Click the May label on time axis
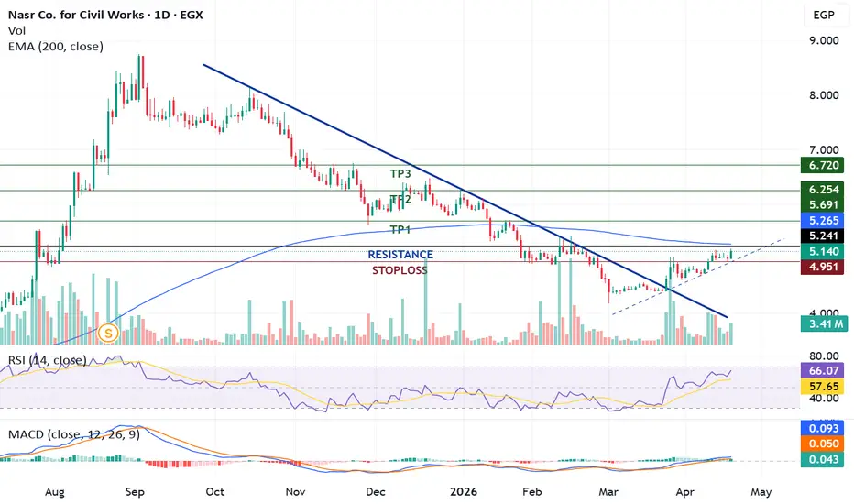 (x=761, y=491)
